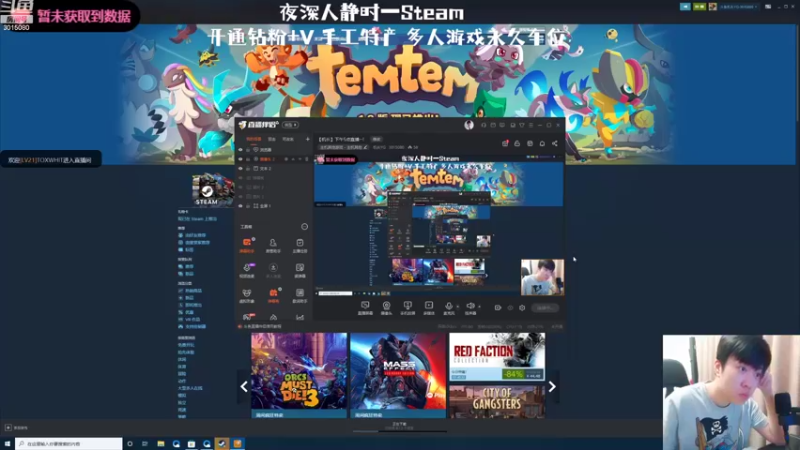Open the Steam account name dropdown at top right
The height and width of the screenshot is (450, 800).
click(x=738, y=7)
